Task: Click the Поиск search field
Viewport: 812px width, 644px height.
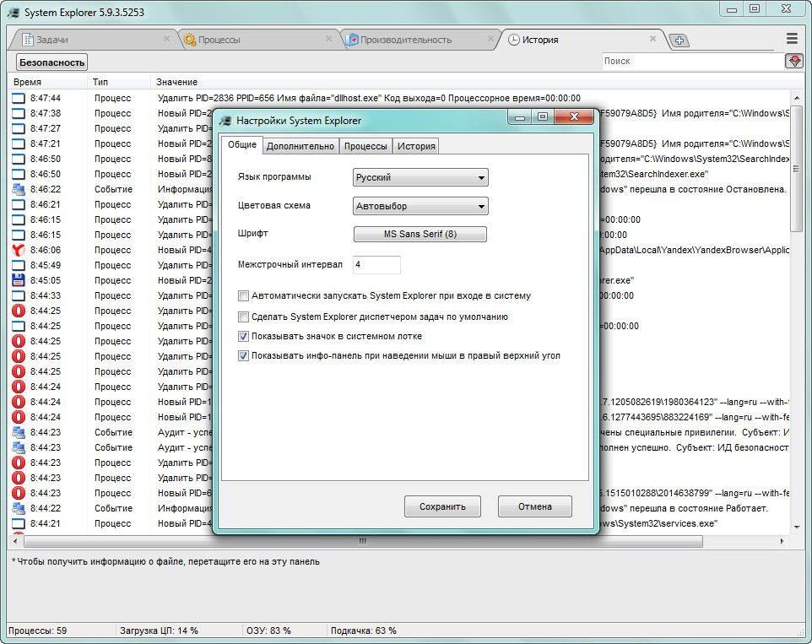Action: click(694, 61)
